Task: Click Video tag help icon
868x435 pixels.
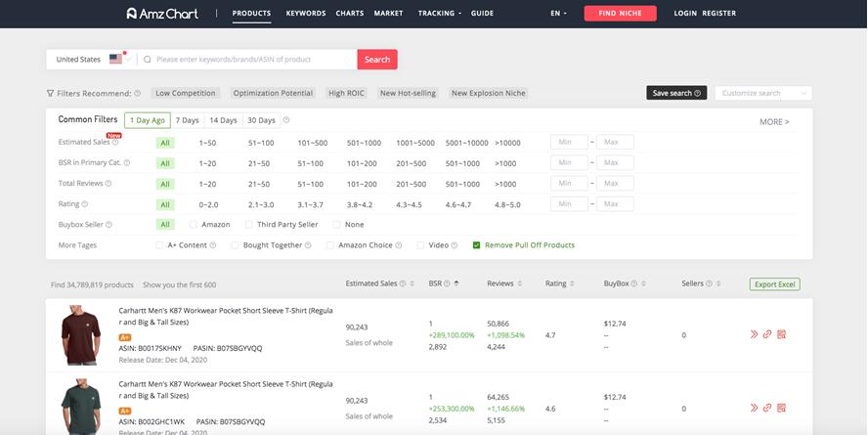Action: click(455, 245)
